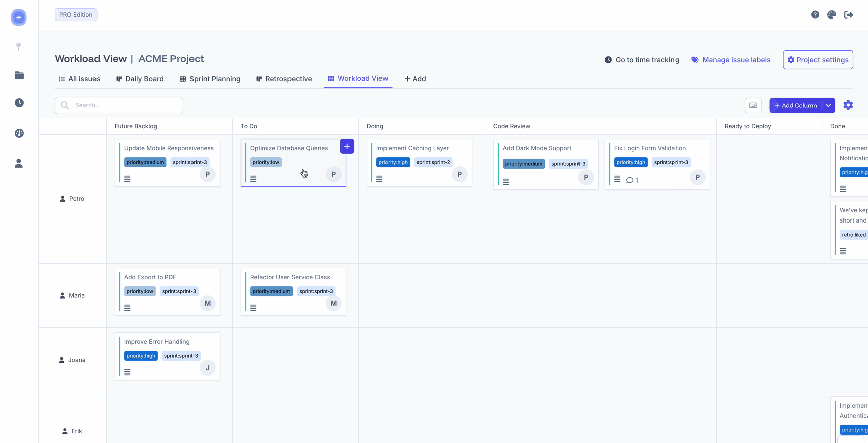This screenshot has height=443, width=868.
Task: Open the Fix Login Form Validation card title
Action: coord(650,148)
